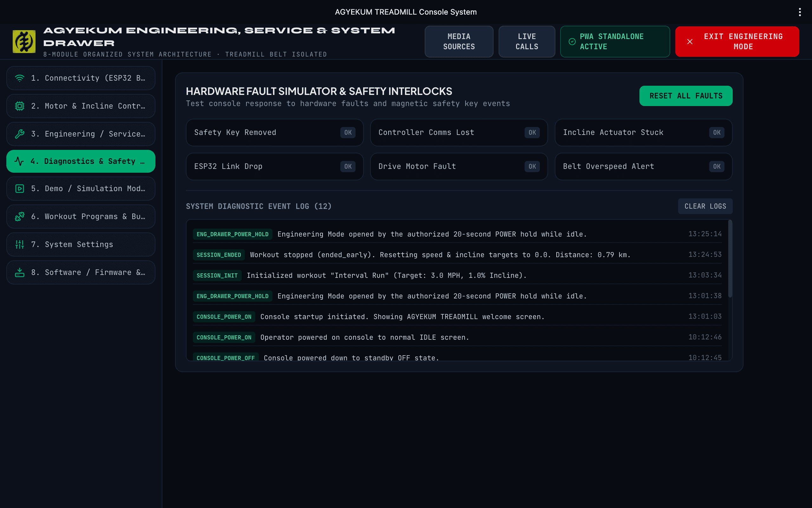Click the sliders icon for System Settings

pyautogui.click(x=19, y=244)
